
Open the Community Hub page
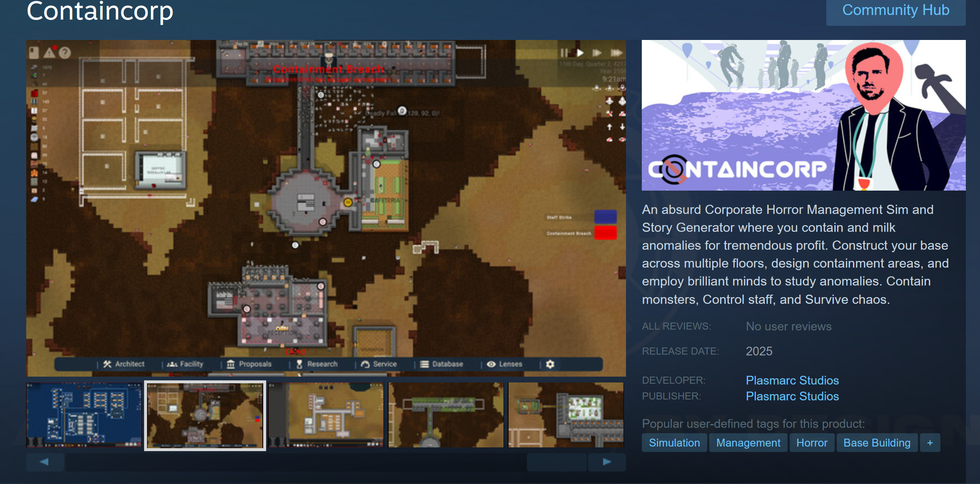click(x=895, y=11)
